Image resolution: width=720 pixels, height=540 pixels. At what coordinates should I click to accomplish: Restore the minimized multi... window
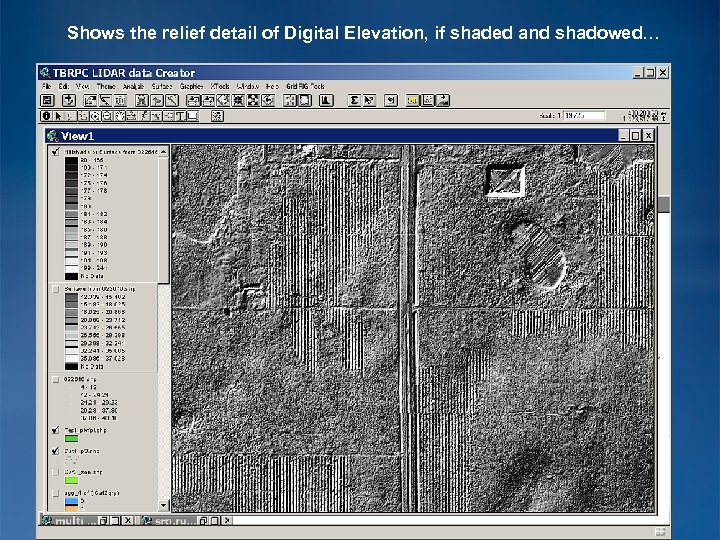coord(104,521)
